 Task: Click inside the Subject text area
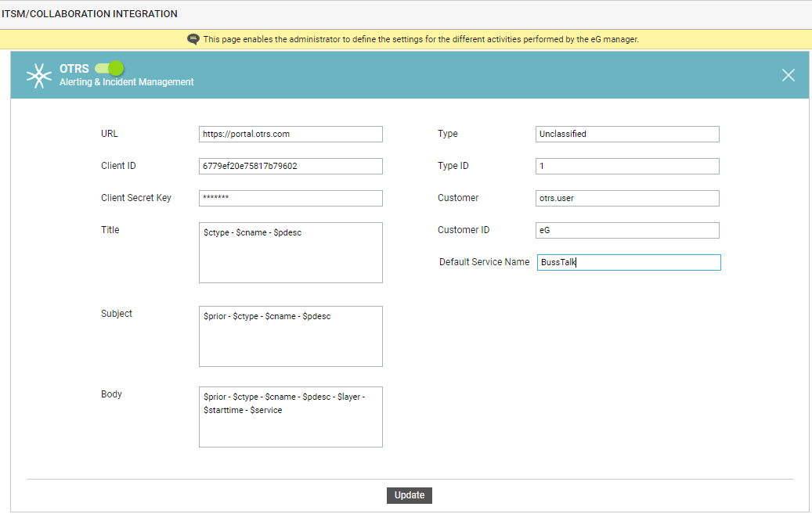291,336
